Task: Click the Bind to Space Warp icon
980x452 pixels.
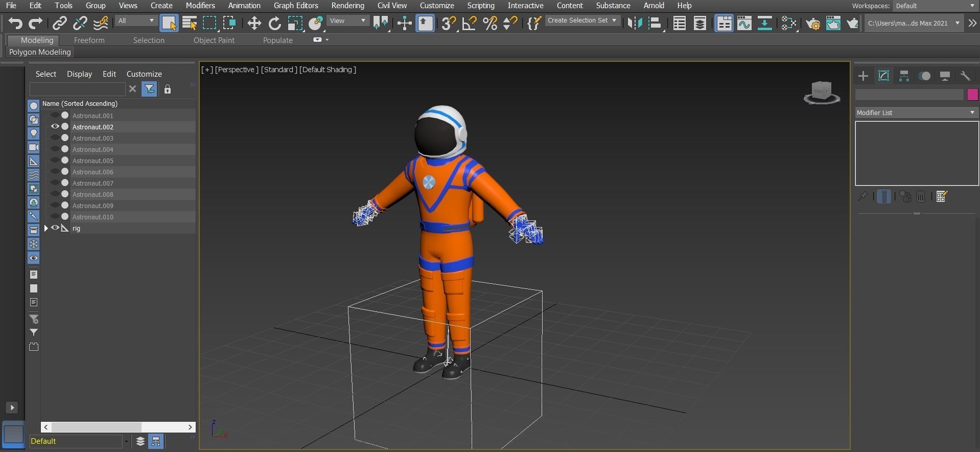Action: 101,24
